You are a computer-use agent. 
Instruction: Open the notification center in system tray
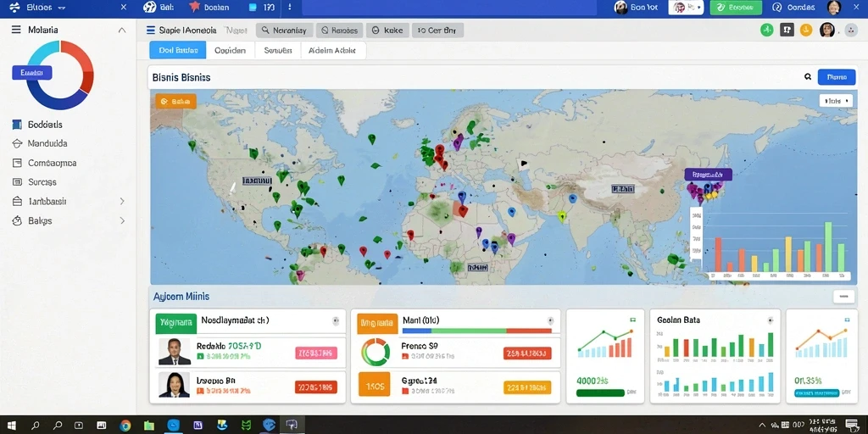pyautogui.click(x=851, y=426)
